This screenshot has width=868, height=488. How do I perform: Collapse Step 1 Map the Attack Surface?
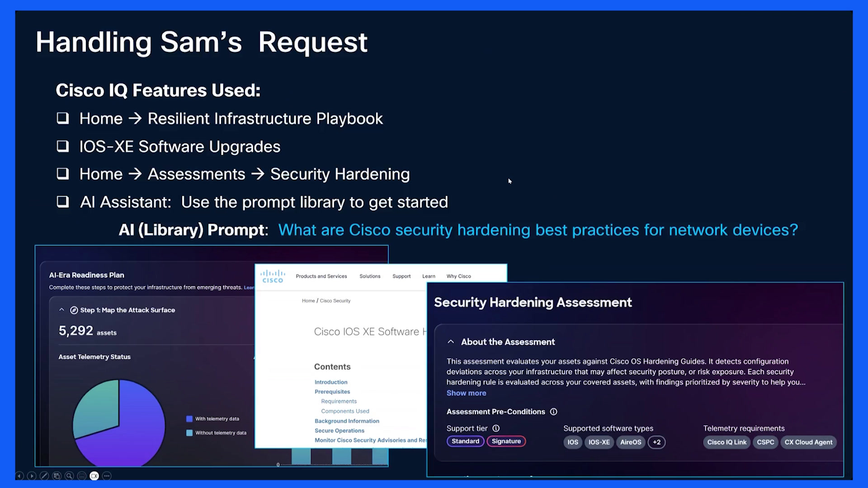61,310
